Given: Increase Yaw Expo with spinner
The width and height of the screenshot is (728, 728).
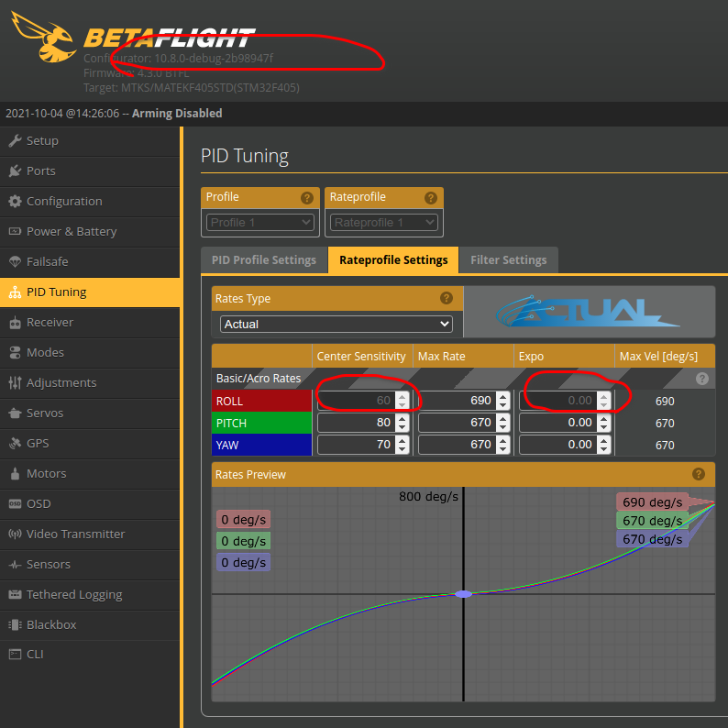Looking at the screenshot, I should (603, 440).
